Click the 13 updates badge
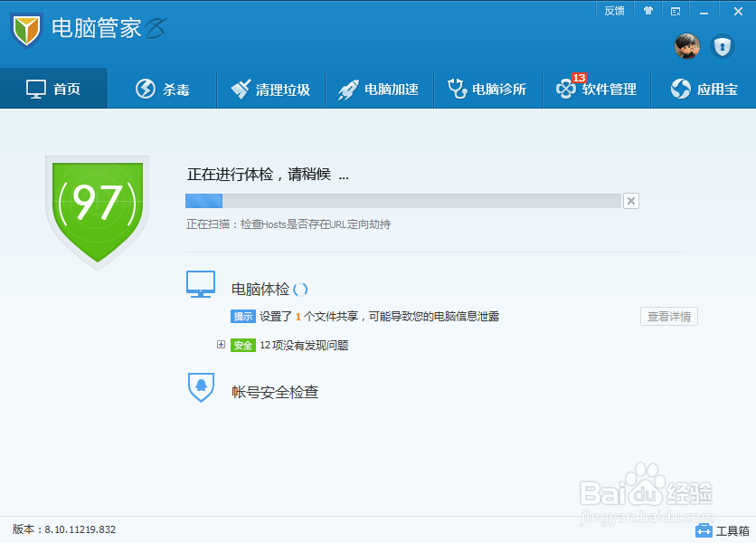The height and width of the screenshot is (543, 756). point(579,78)
